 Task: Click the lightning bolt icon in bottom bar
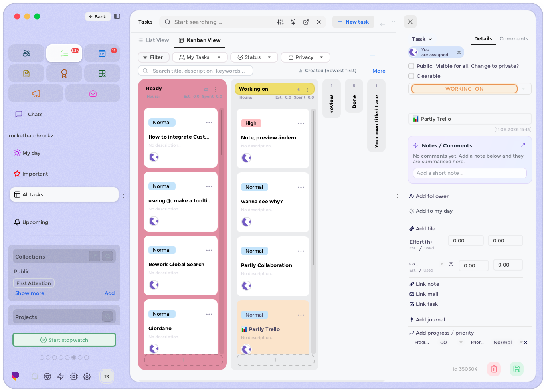pyautogui.click(x=61, y=376)
